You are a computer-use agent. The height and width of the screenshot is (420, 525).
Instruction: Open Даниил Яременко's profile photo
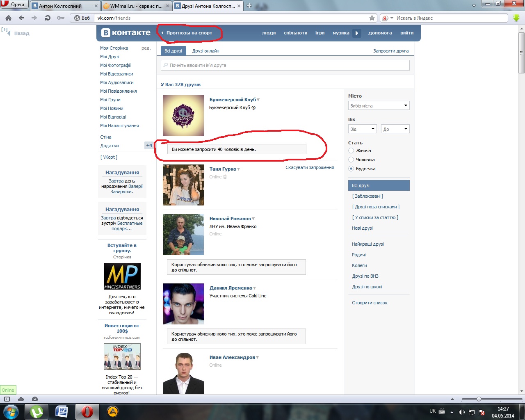coord(183,304)
